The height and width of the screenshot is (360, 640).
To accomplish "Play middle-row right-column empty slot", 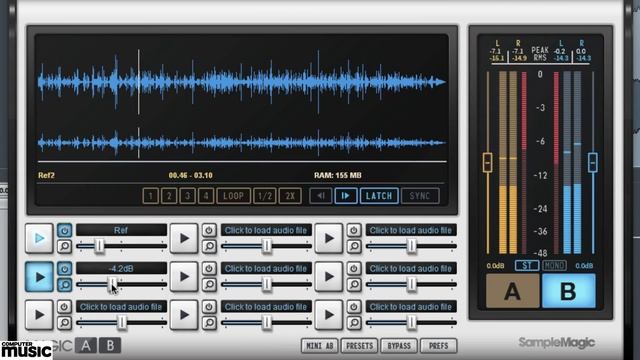I will (329, 277).
